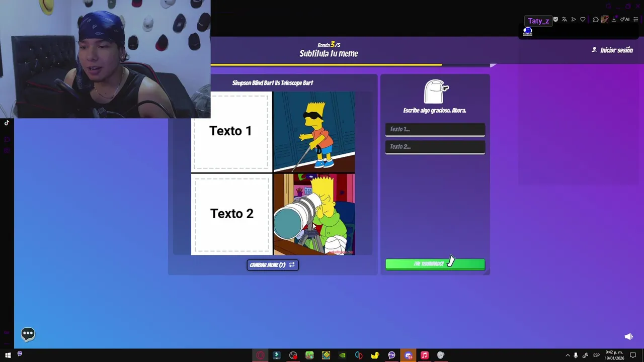Open the browser AI assistant icon
Viewport: 644px width, 362px height.
point(625,20)
